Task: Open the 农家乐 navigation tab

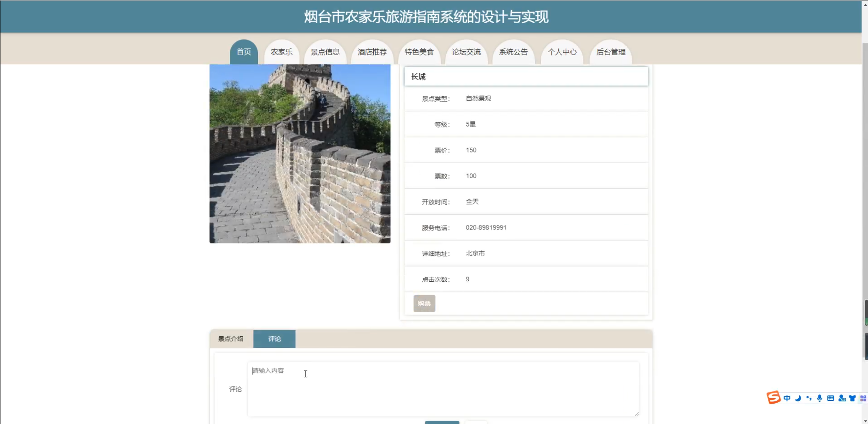Action: 281,52
